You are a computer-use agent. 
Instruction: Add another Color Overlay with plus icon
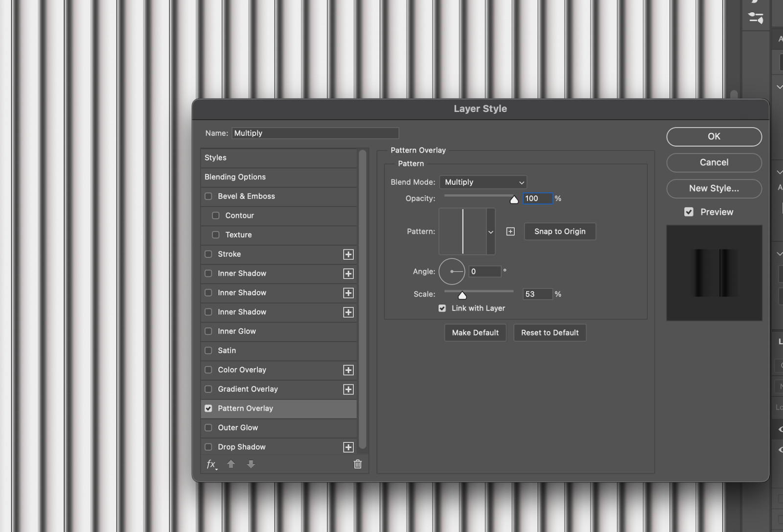pyautogui.click(x=348, y=370)
